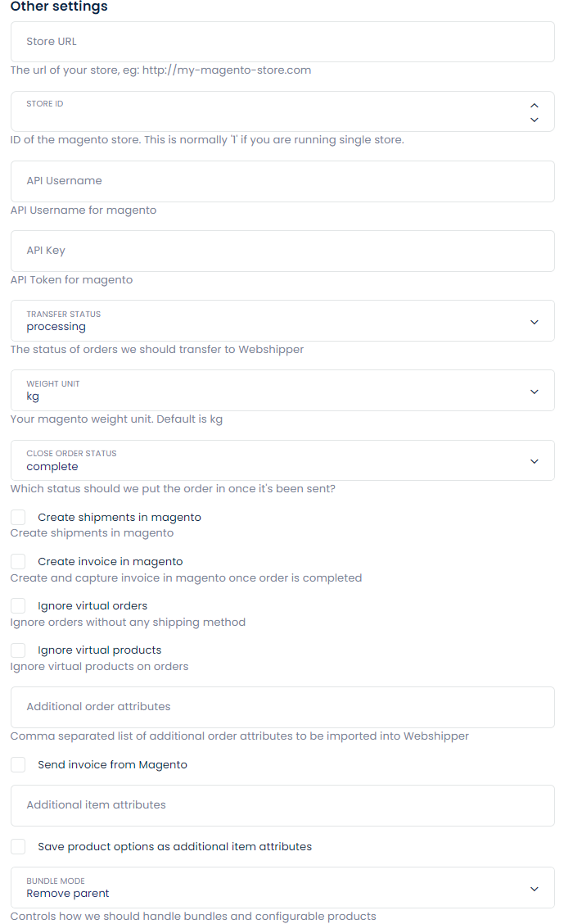Expand the Weight Unit dropdown
The width and height of the screenshot is (564, 924).
[x=282, y=391]
